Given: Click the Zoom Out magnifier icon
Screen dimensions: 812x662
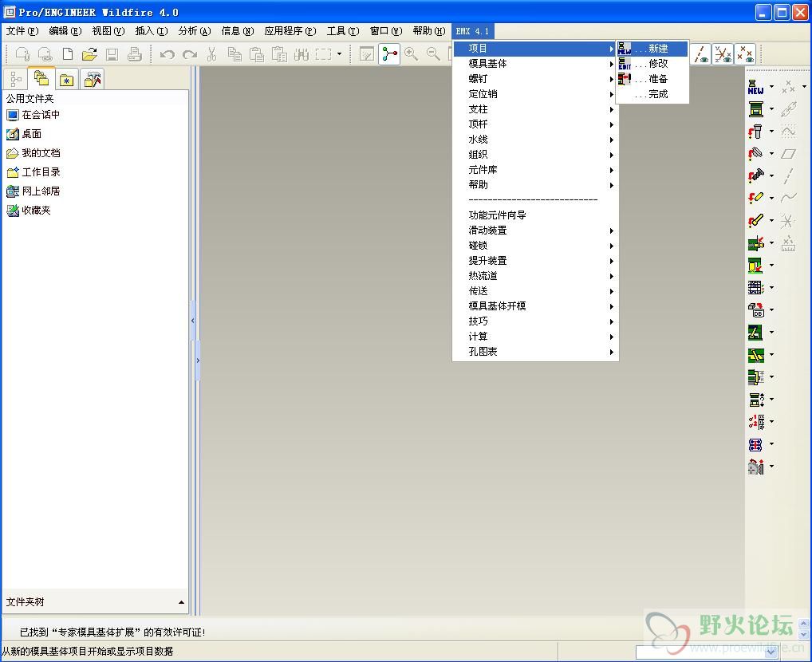Looking at the screenshot, I should pos(433,54).
